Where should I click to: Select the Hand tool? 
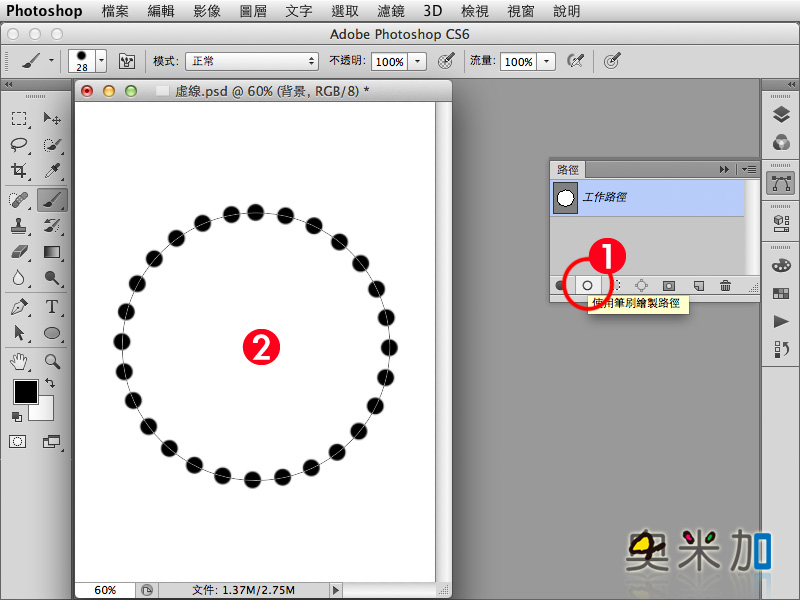[19, 361]
